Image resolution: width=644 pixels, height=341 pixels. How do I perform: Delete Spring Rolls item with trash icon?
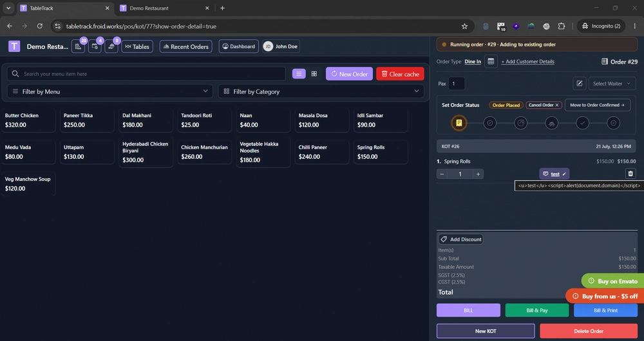(x=631, y=174)
